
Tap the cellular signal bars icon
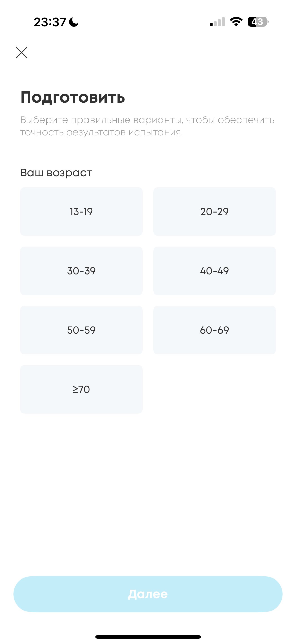(x=217, y=22)
